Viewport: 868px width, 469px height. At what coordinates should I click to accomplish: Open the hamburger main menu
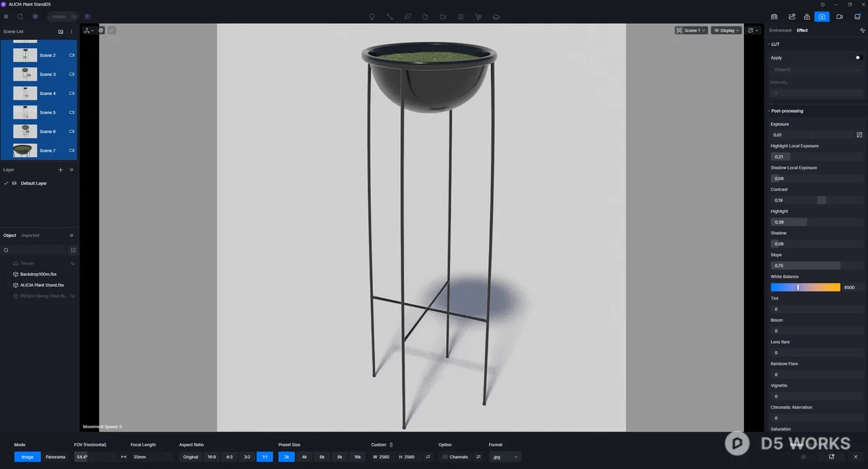click(6, 16)
